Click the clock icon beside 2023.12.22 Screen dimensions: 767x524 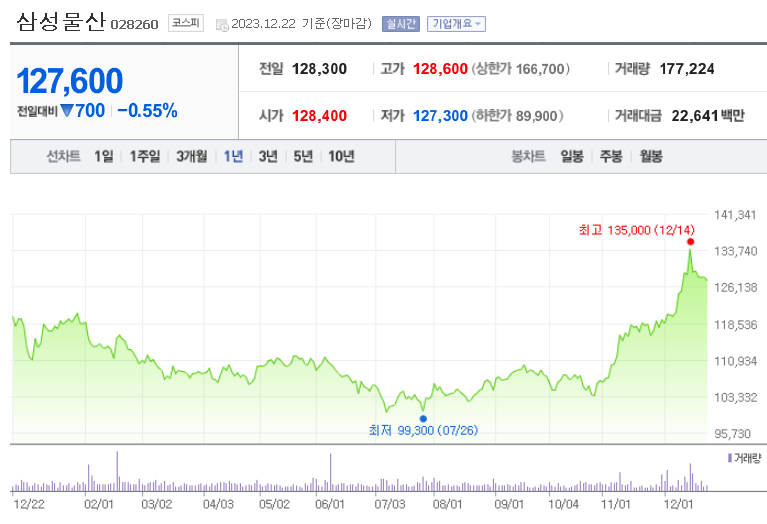(222, 25)
